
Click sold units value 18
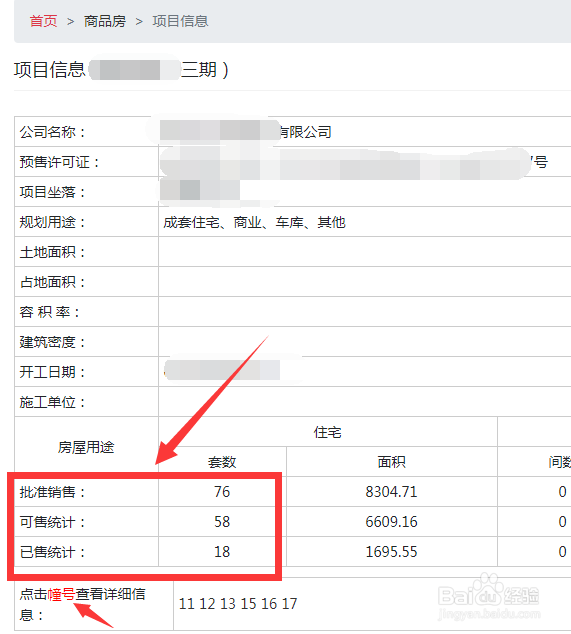(x=222, y=552)
